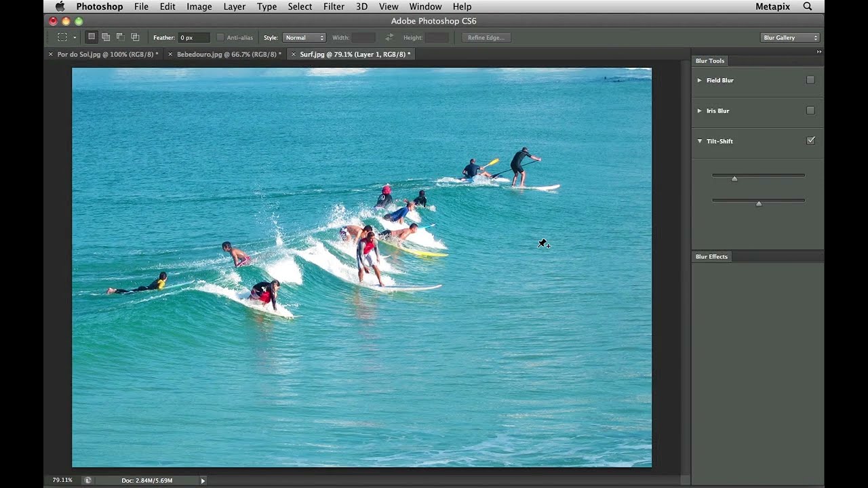Screen dimensions: 868x488
Task: Select the New selection mode icon
Action: [x=92, y=37]
